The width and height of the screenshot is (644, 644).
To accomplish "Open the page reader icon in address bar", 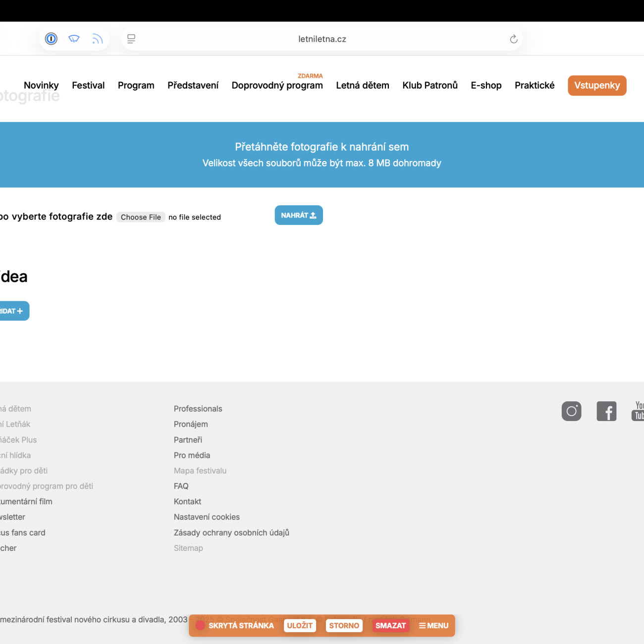I will 131,39.
